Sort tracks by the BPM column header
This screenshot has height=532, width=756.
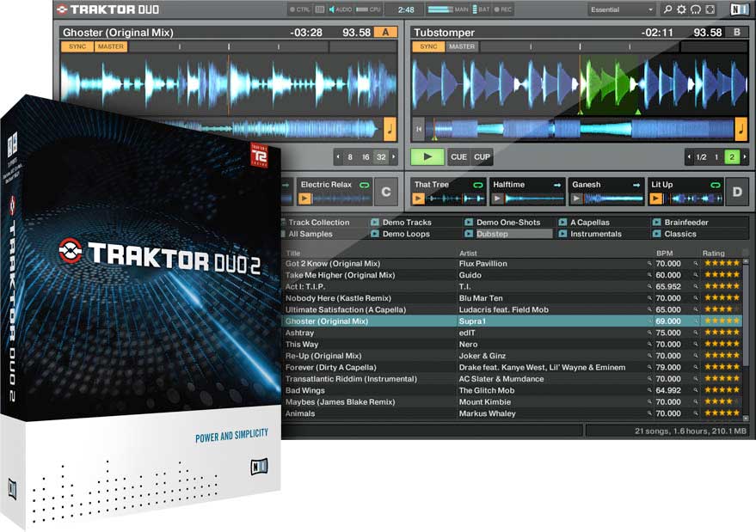pyautogui.click(x=664, y=253)
